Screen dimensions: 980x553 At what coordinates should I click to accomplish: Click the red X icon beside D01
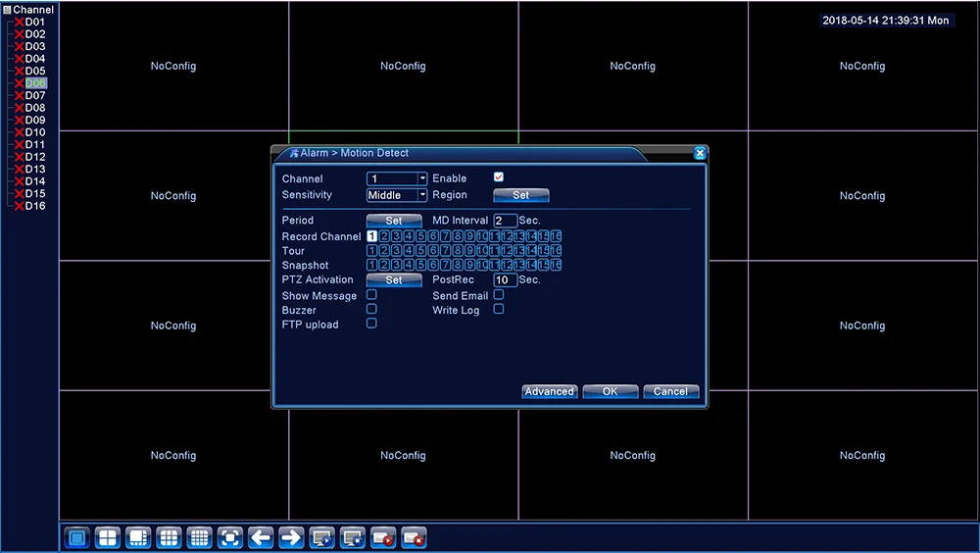(x=20, y=22)
